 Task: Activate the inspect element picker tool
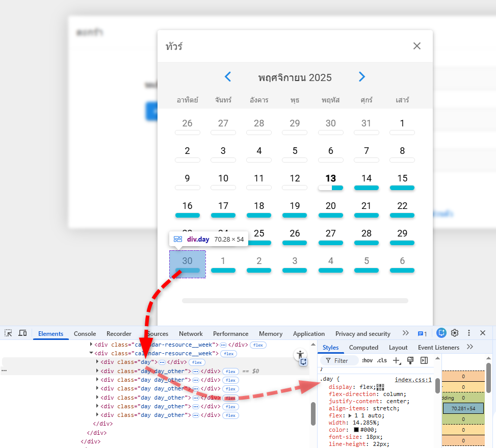tap(9, 333)
